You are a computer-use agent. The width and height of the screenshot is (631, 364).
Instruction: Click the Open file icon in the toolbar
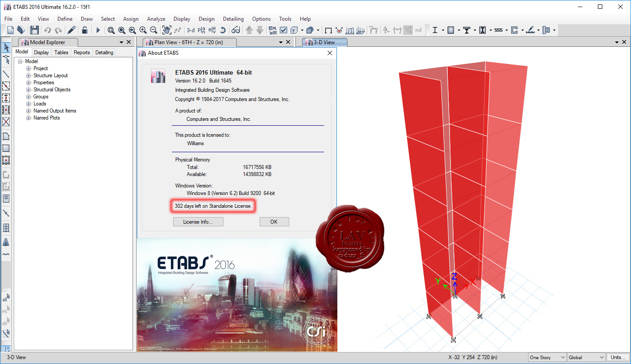coord(21,30)
